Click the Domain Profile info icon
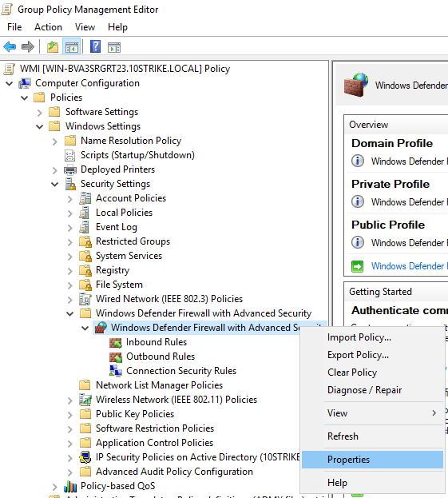The image size is (448, 498). (358, 161)
